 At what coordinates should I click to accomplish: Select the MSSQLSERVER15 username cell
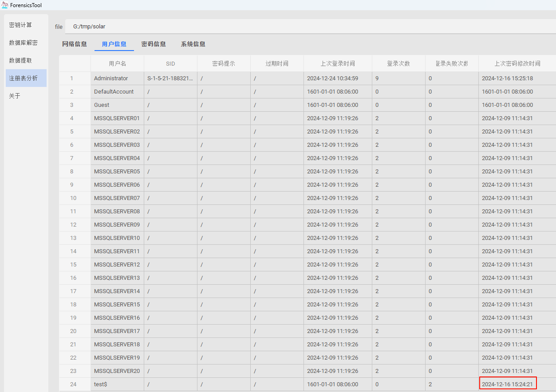[118, 305]
